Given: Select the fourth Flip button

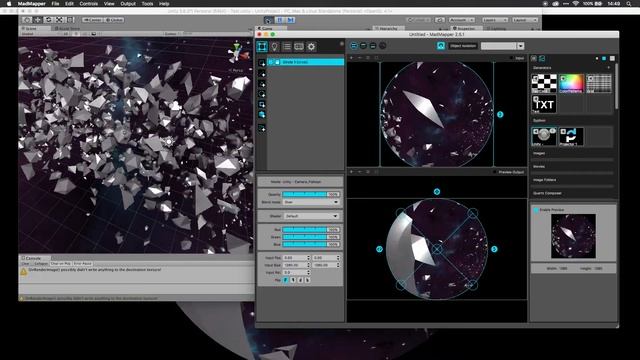Looking at the screenshot, I should [x=308, y=280].
